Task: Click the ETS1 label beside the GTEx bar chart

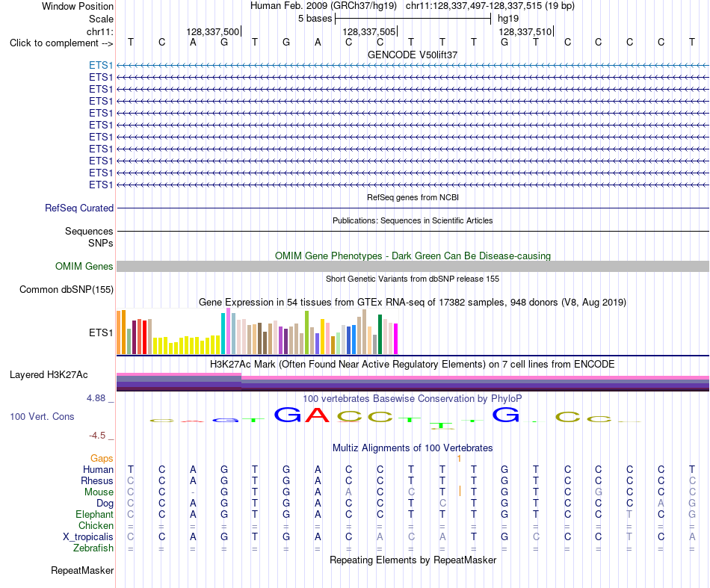Action: 101,332
